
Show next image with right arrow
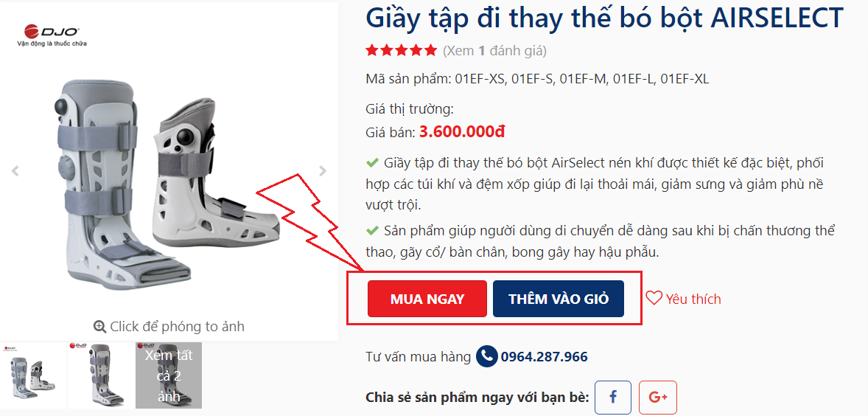pos(323,171)
